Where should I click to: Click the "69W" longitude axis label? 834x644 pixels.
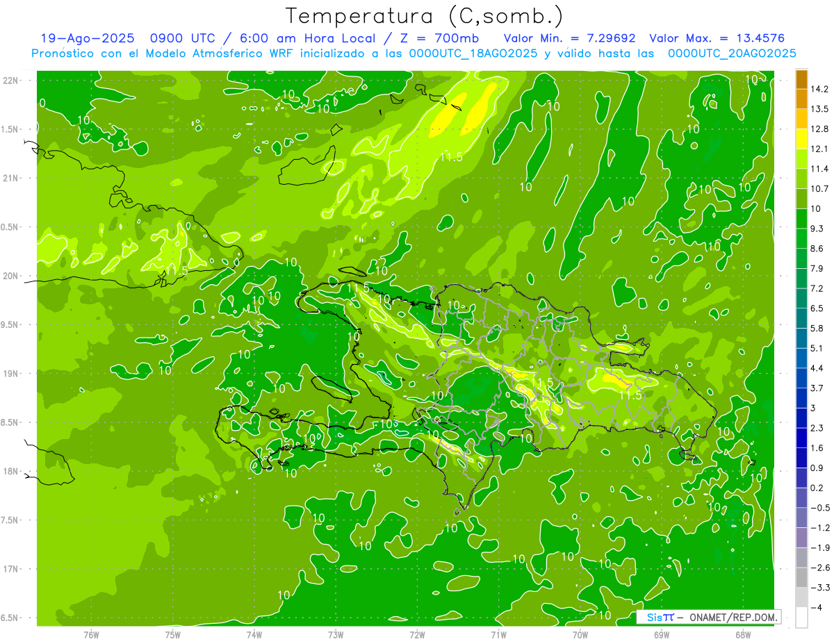(x=662, y=634)
